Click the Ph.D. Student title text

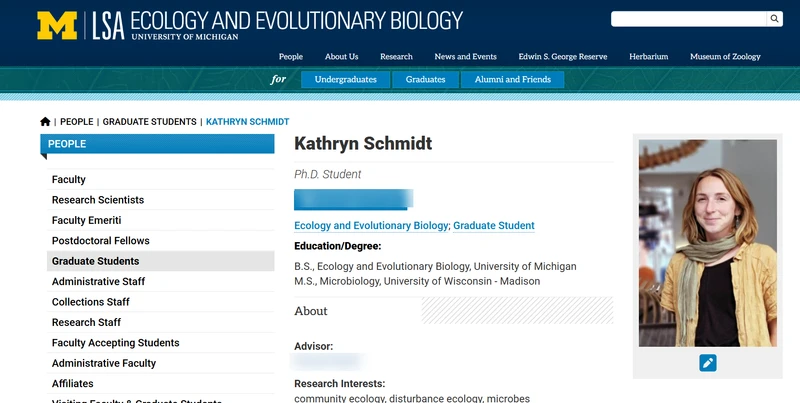328,174
